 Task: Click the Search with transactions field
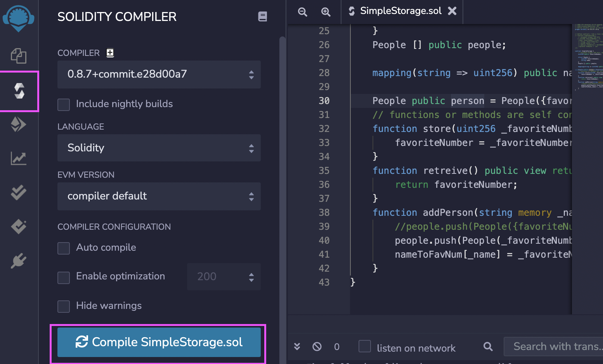554,346
